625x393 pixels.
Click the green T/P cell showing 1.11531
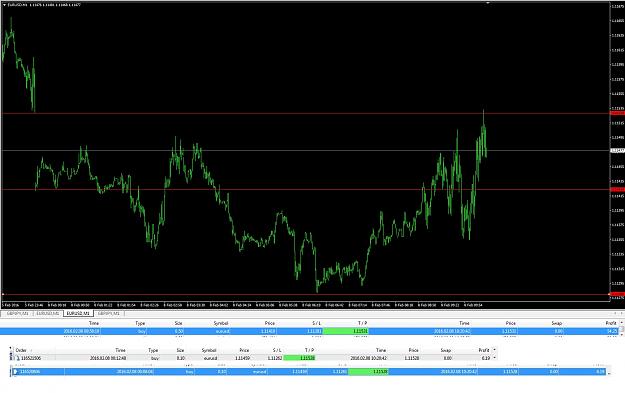click(346, 331)
